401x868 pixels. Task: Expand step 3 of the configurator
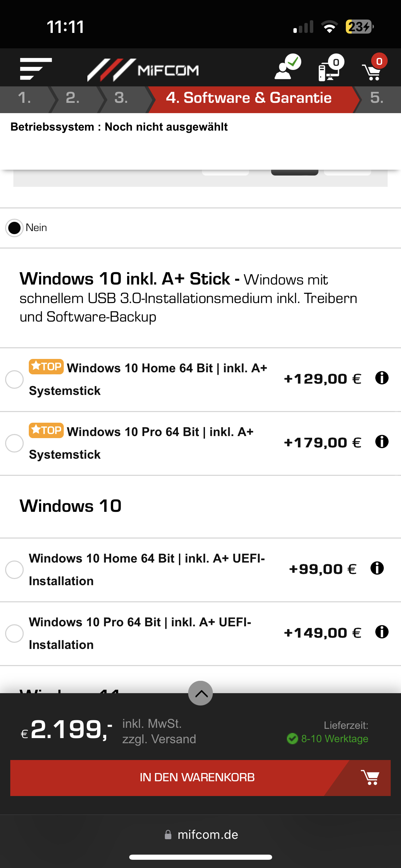tap(121, 98)
